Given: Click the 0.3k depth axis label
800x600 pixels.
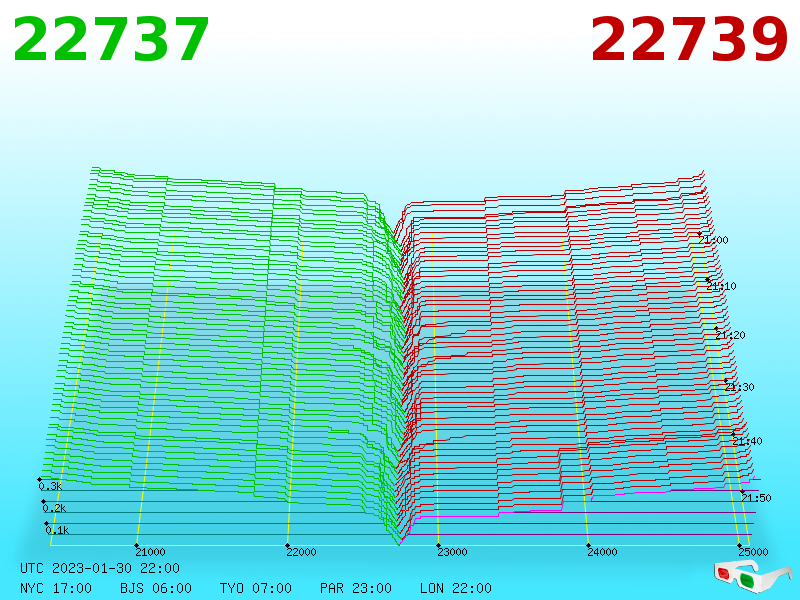Looking at the screenshot, I should tap(51, 486).
